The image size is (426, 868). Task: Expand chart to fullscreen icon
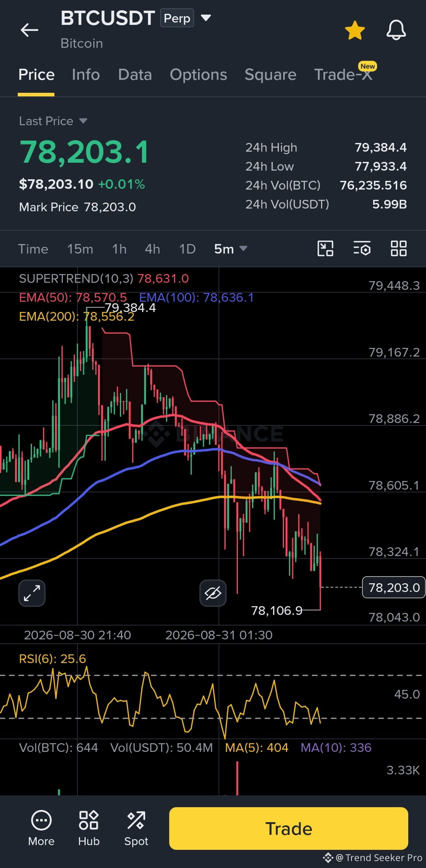click(32, 593)
